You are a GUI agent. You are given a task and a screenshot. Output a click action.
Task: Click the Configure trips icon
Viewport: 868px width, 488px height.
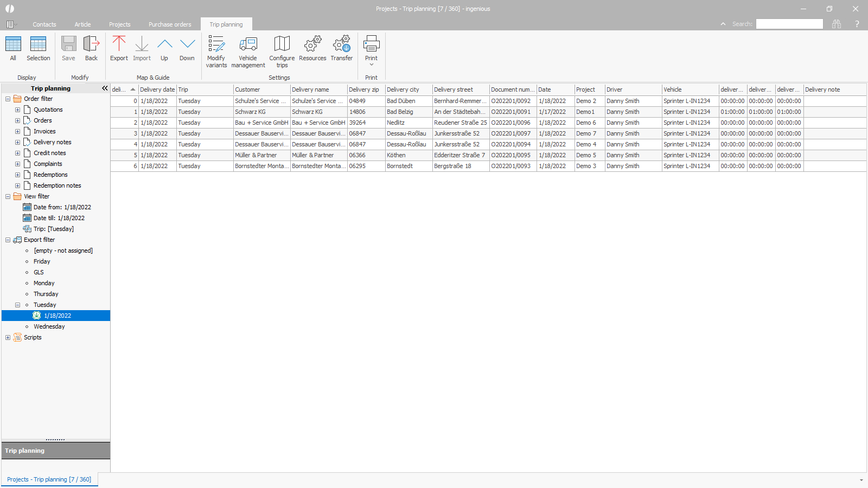pos(282,52)
